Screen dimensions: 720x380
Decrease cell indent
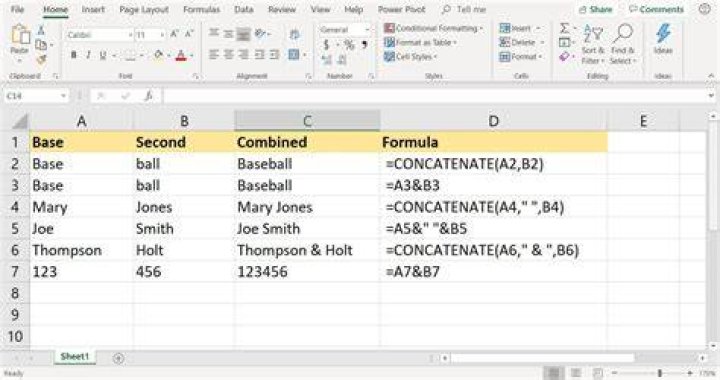click(x=259, y=55)
